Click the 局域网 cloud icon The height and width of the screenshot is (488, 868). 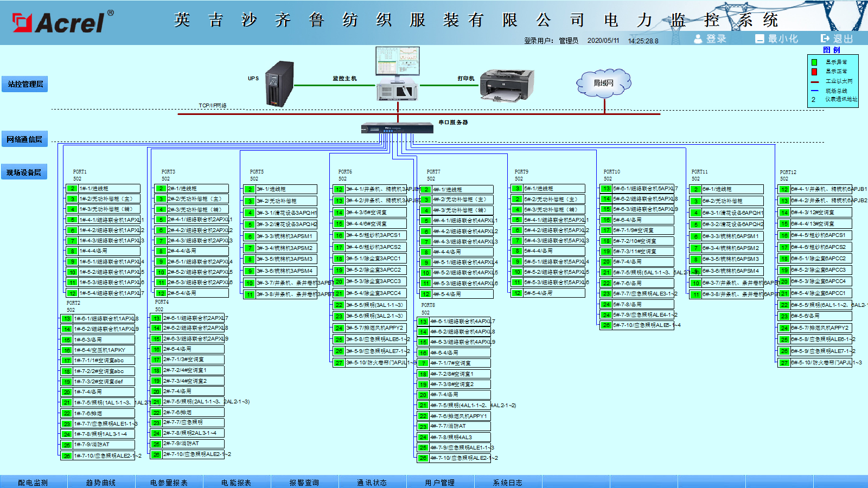603,83
